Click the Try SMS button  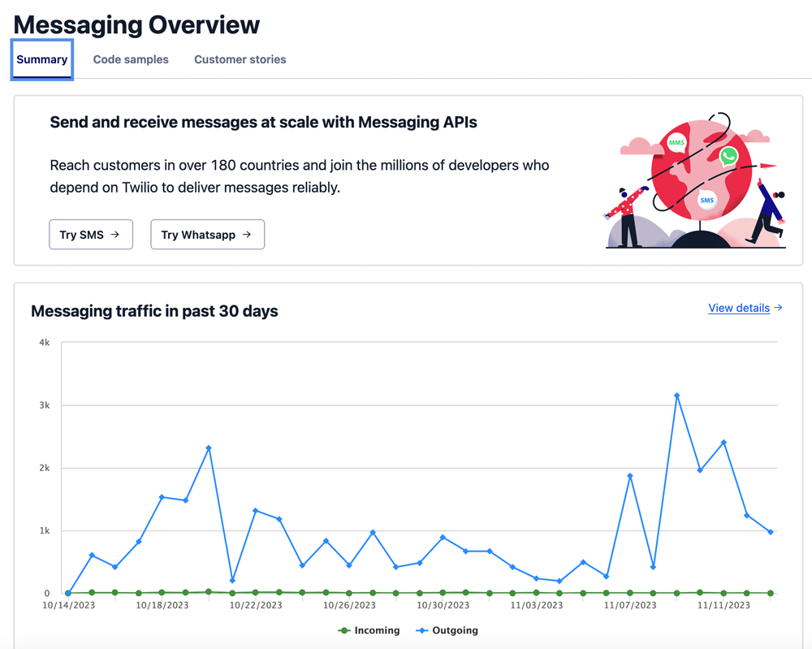[x=91, y=235]
